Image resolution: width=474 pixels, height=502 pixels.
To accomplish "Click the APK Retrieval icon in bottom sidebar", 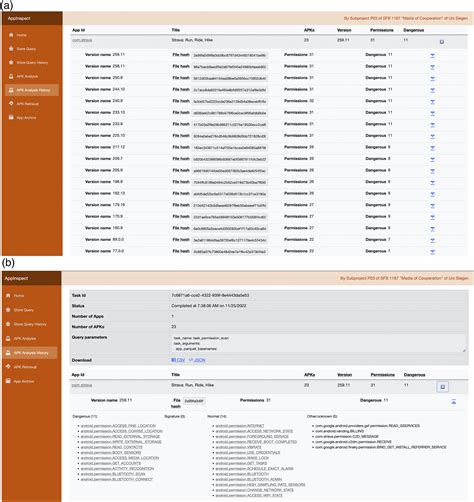I will point(8,367).
